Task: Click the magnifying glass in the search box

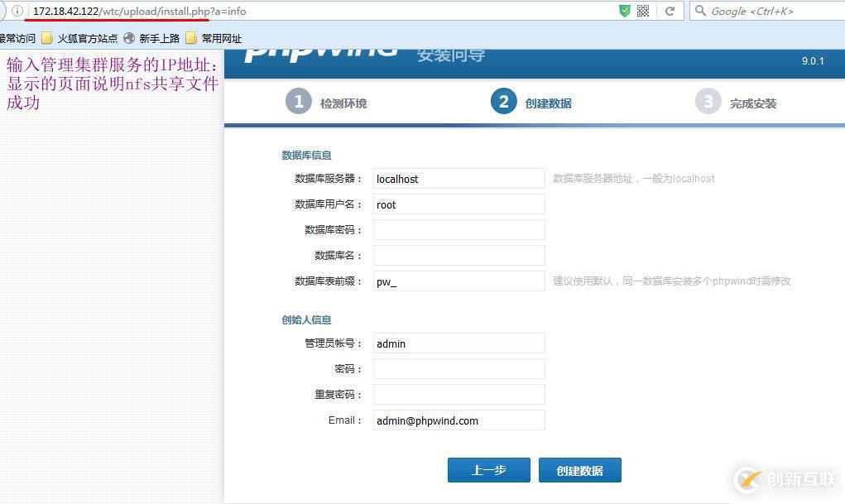Action: (x=700, y=12)
